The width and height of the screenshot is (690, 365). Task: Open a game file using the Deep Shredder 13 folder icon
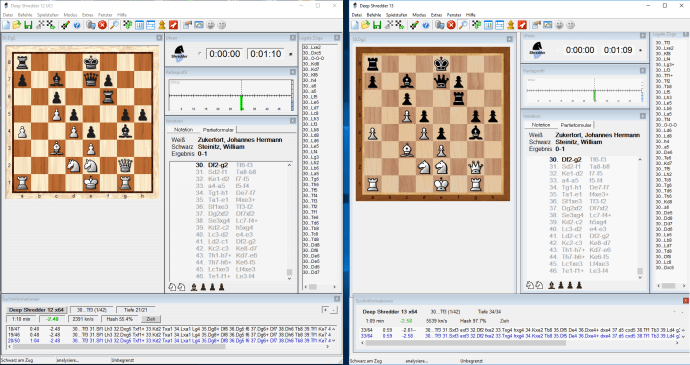point(365,25)
